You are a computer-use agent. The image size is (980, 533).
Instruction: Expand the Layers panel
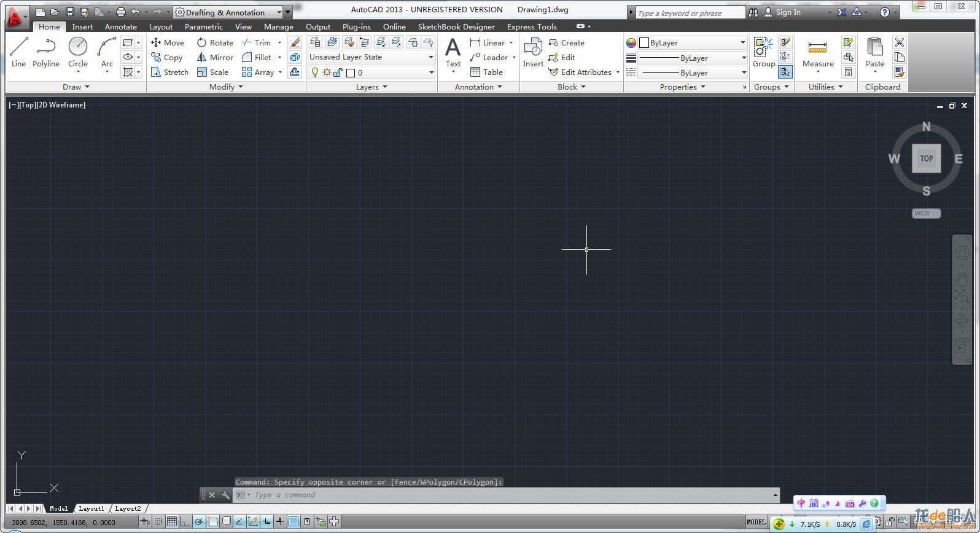pos(371,87)
